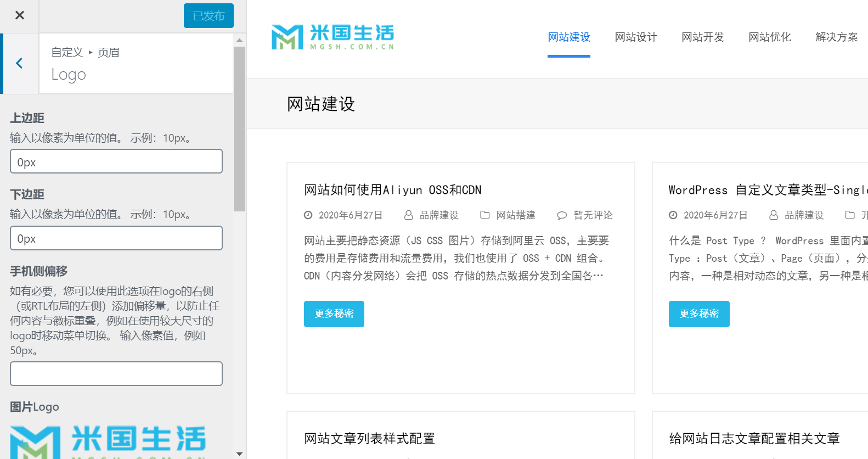Viewport: 868px width, 459px height.
Task: Click the 已发布 publish button
Action: pos(208,16)
